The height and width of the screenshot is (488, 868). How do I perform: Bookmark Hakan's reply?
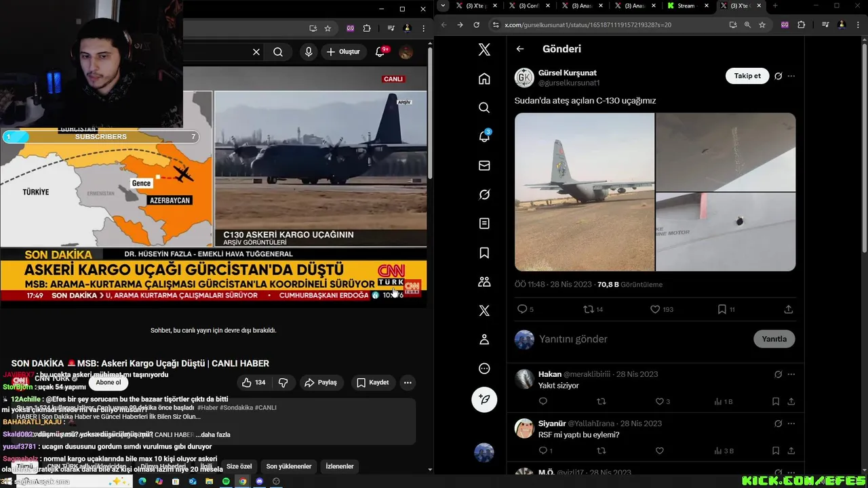[x=776, y=401]
